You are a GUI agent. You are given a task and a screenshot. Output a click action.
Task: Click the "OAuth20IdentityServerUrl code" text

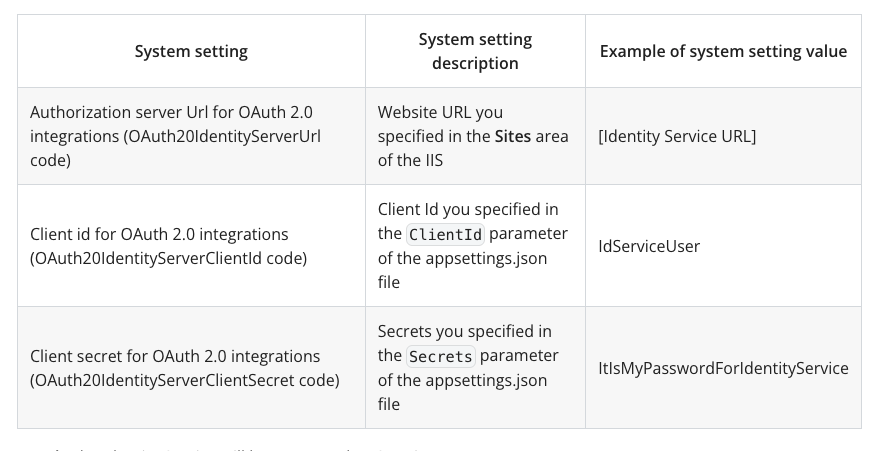coord(176,148)
